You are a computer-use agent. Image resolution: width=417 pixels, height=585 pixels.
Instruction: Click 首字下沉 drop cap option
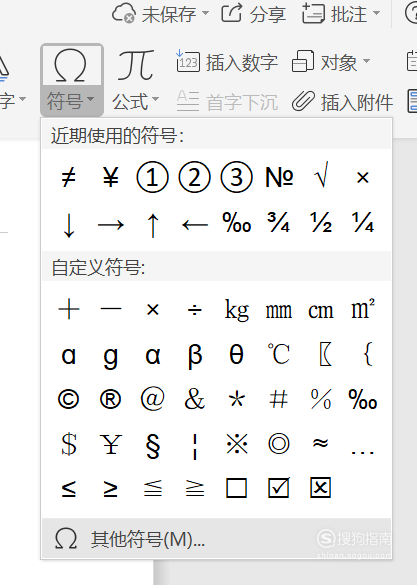(x=227, y=102)
